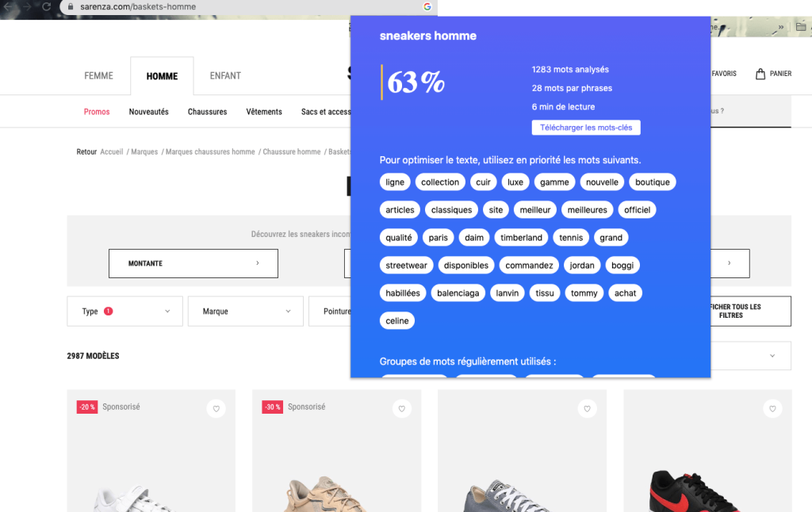Open the bookmarks folder icon at top right
Screen dimensions: 812x512
(801, 26)
